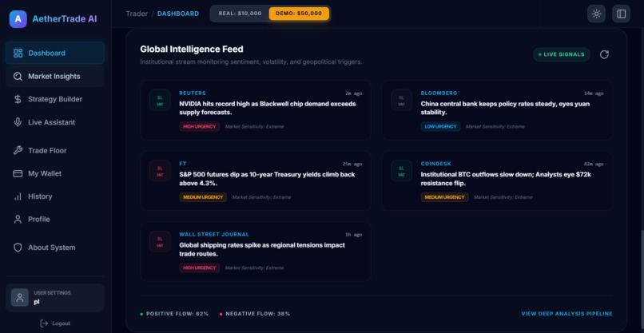644x333 pixels.
Task: Click the LIVE SIGNALS badge
Action: tap(562, 54)
